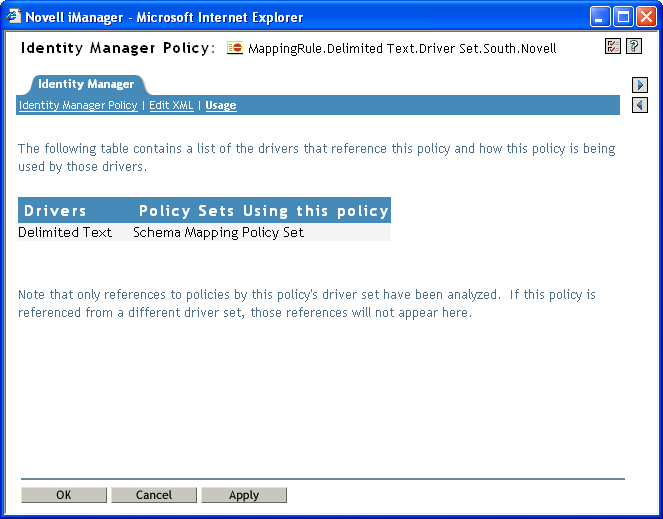The height and width of the screenshot is (519, 663).
Task: Minimize the Novell iManager window
Action: point(600,17)
